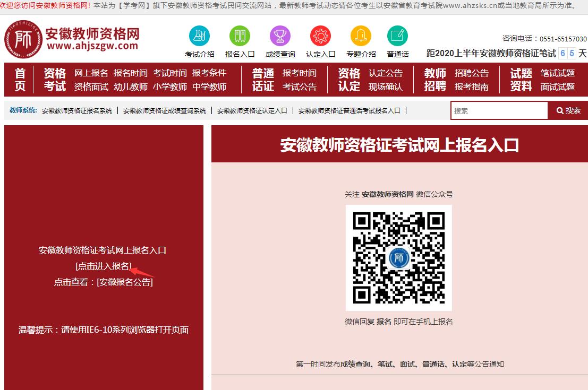Screen dimensions: 588x390
Task: Open the 报考指南 nav link
Action: click(x=471, y=86)
